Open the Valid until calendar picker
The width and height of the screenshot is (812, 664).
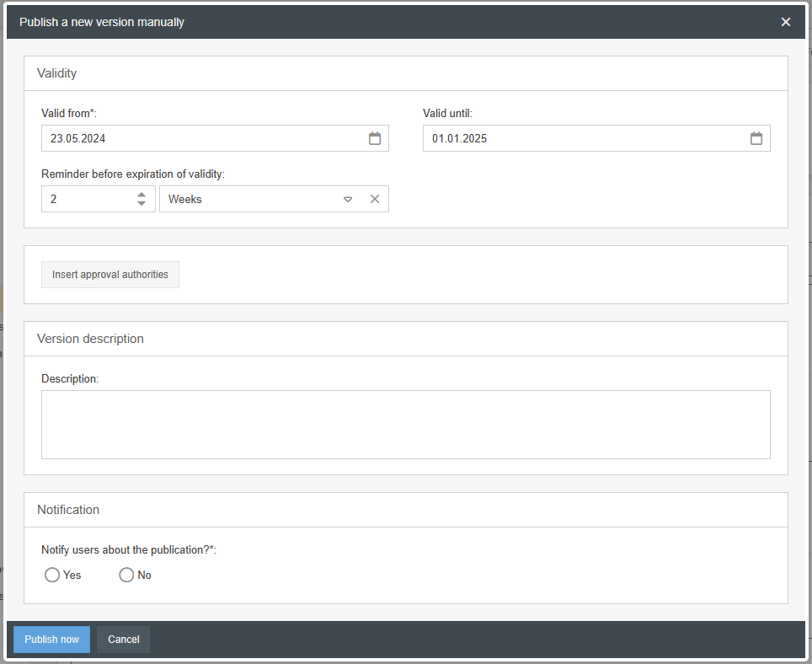coord(756,138)
